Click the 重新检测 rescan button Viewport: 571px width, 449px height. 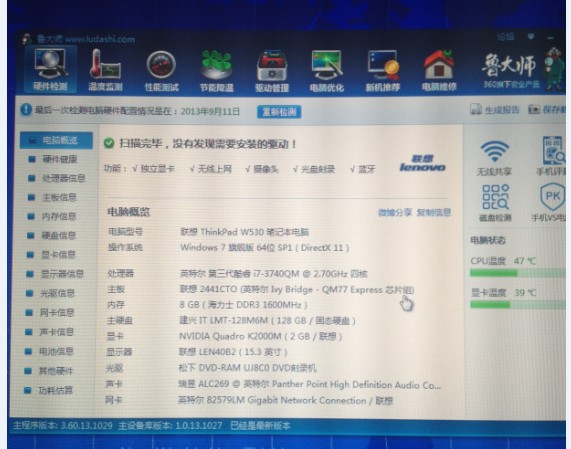click(279, 112)
